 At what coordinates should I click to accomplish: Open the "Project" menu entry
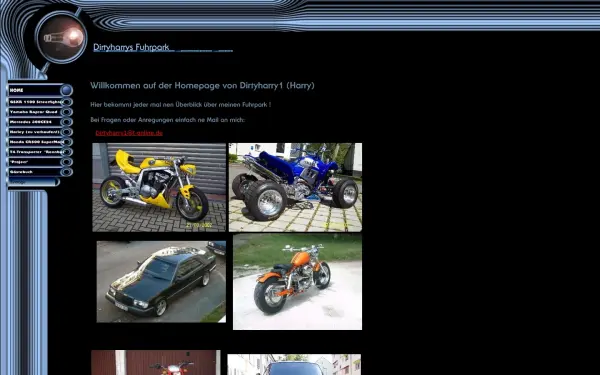click(x=35, y=162)
